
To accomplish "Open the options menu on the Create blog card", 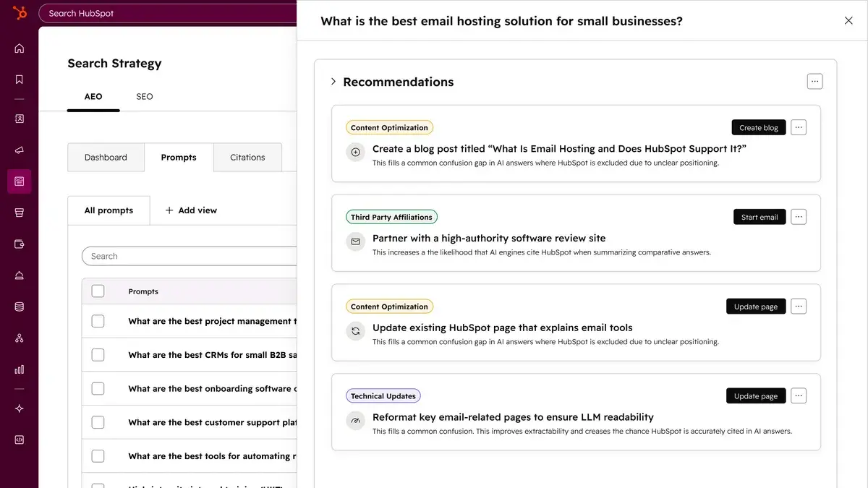I will click(x=799, y=127).
